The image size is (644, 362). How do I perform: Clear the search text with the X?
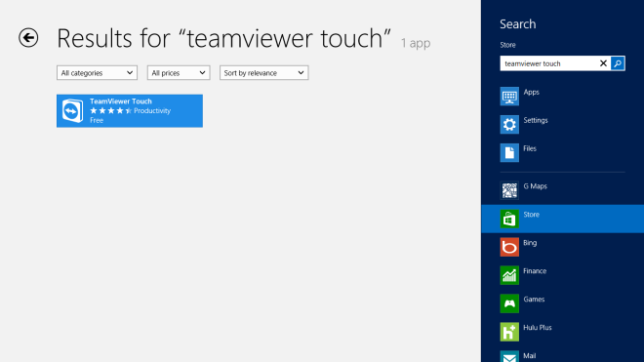click(x=603, y=63)
